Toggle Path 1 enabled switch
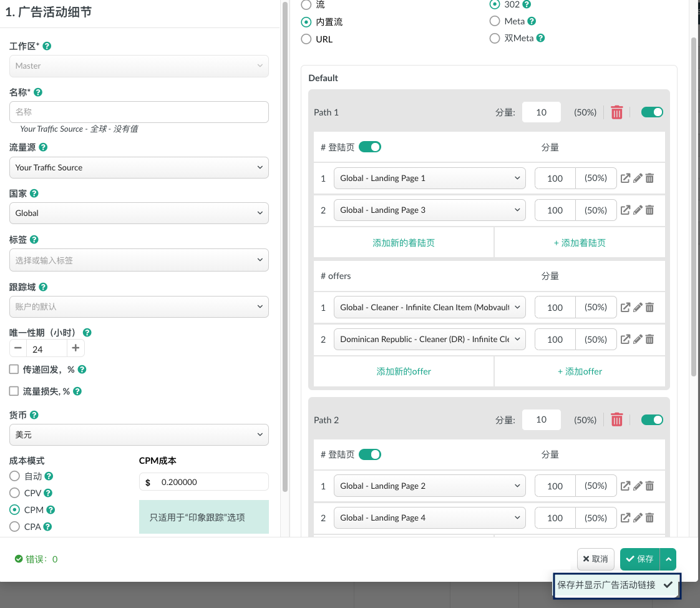 (x=652, y=112)
